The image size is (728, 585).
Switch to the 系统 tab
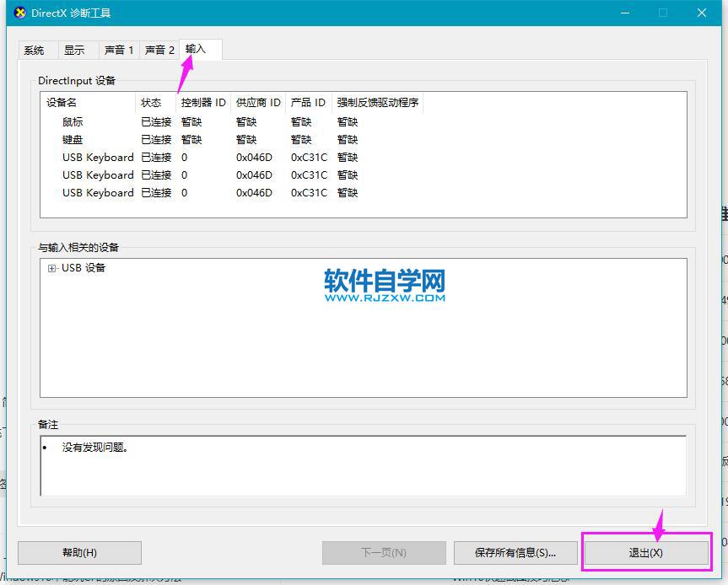[x=36, y=50]
